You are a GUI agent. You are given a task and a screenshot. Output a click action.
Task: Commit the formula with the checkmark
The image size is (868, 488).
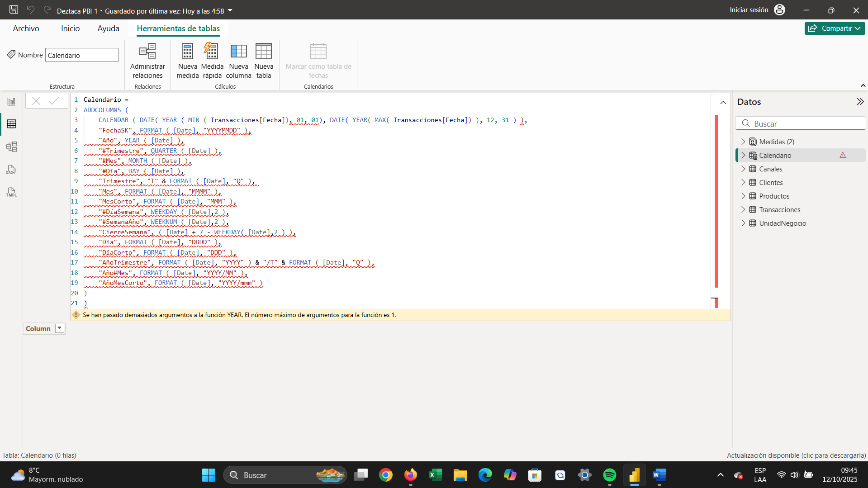coord(54,101)
